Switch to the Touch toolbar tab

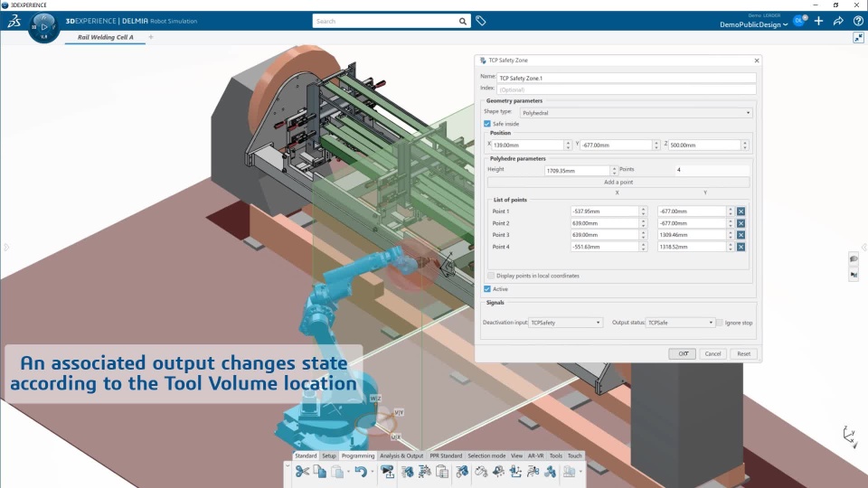(x=575, y=455)
